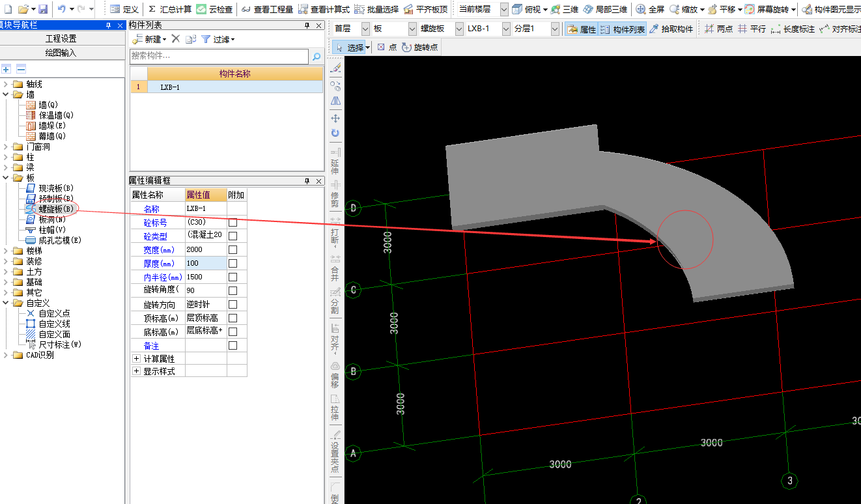861x504 pixels.
Task: Select 现浇板(B) tree item
Action: [x=56, y=188]
